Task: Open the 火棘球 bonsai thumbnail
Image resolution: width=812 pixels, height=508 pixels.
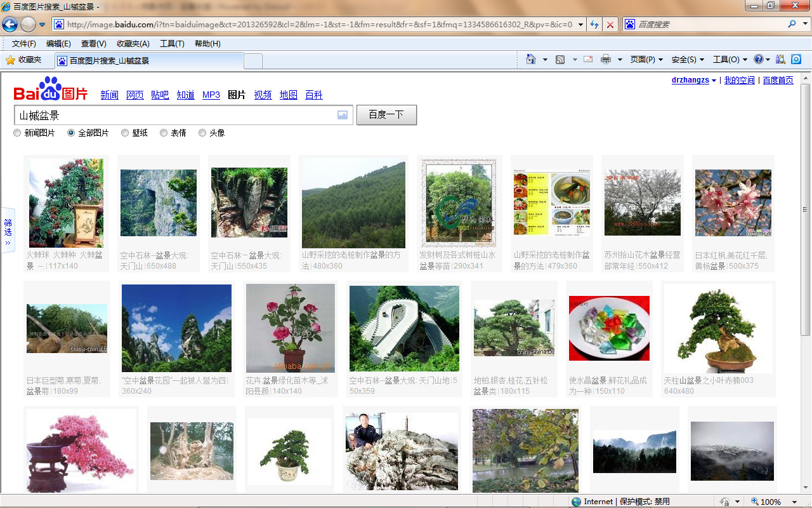Action: 66,203
